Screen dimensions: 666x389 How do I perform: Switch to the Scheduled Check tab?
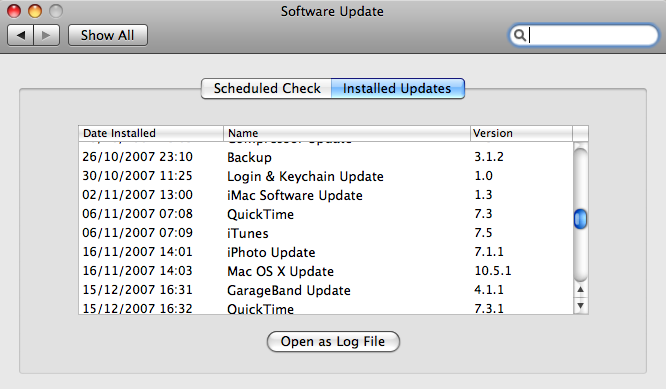[x=266, y=88]
